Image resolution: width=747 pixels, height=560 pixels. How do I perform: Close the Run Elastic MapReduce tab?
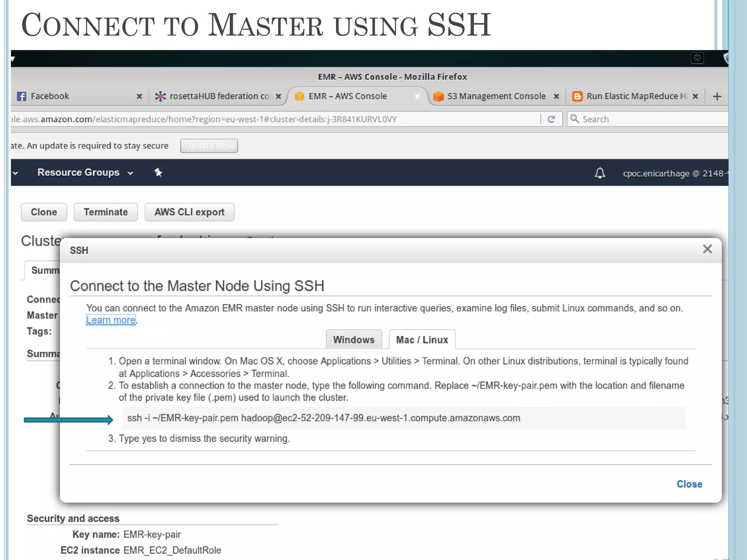pyautogui.click(x=695, y=96)
